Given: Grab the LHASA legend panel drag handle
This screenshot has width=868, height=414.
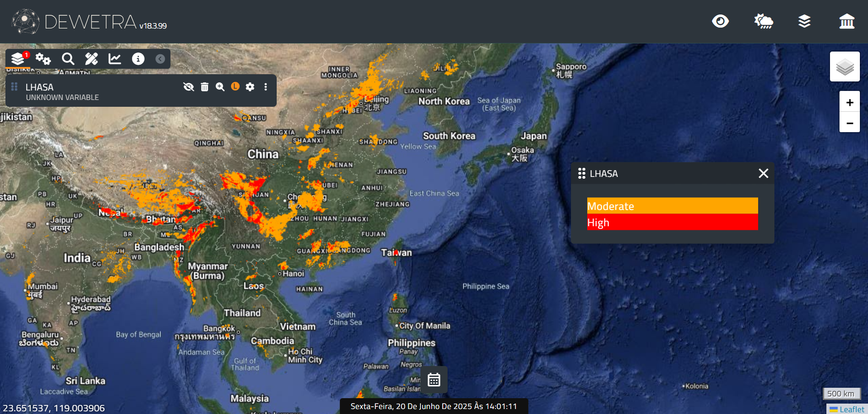Looking at the screenshot, I should [x=582, y=173].
